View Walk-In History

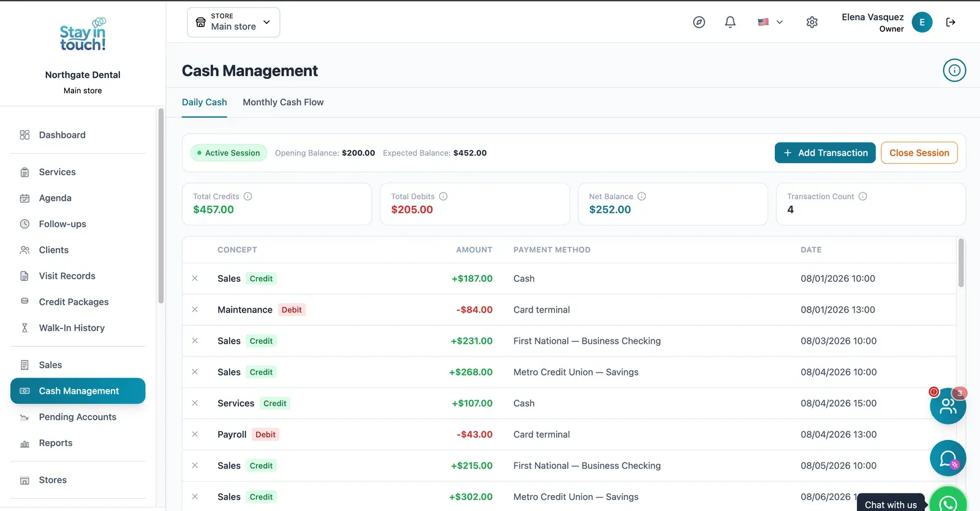tap(78, 328)
